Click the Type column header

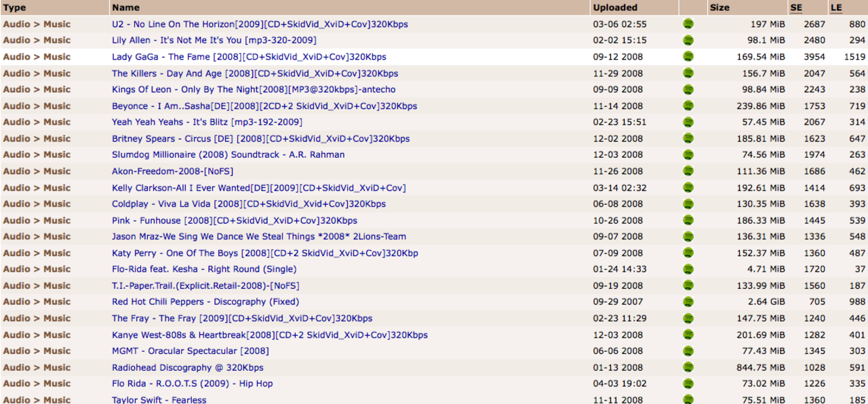click(x=15, y=7)
